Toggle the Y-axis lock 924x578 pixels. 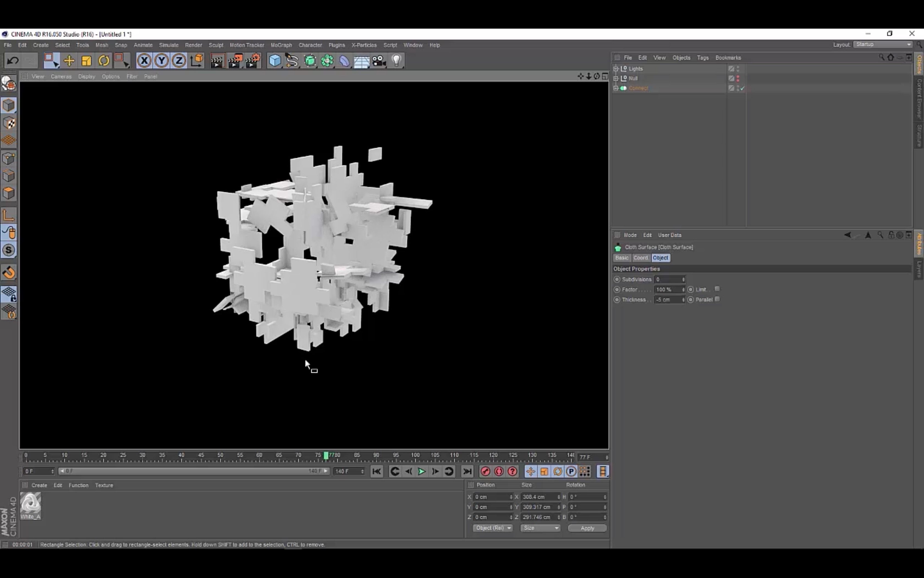click(x=162, y=61)
